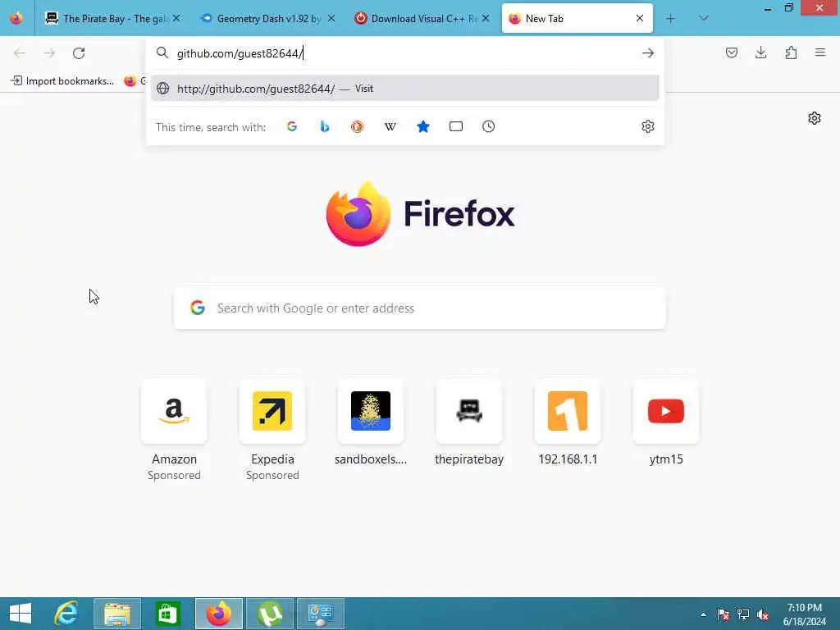Close the Geometry Dash tab
Viewport: 840px width, 630px height.
[331, 19]
